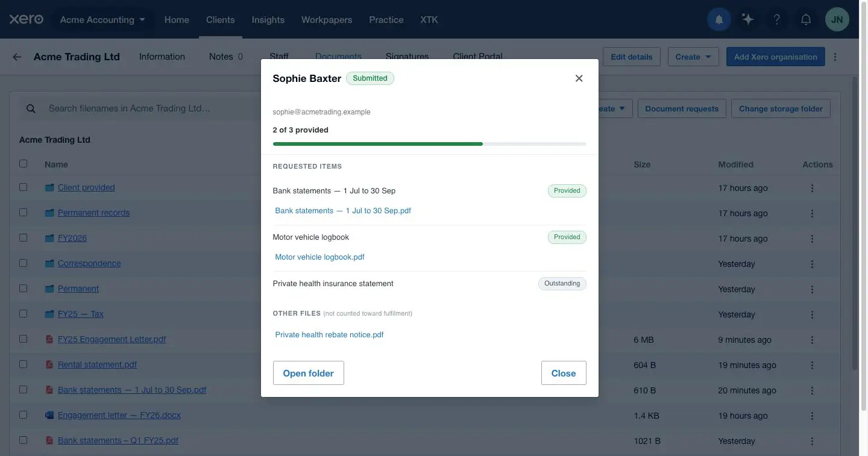868x456 pixels.
Task: Tick the checkbox for Correspondence
Action: click(23, 263)
